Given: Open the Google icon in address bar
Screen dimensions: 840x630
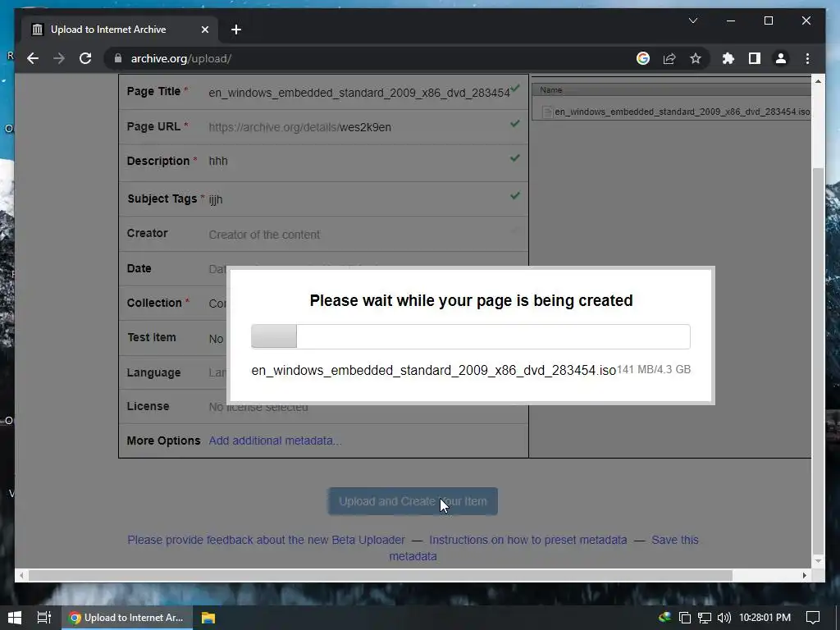Looking at the screenshot, I should [643, 58].
